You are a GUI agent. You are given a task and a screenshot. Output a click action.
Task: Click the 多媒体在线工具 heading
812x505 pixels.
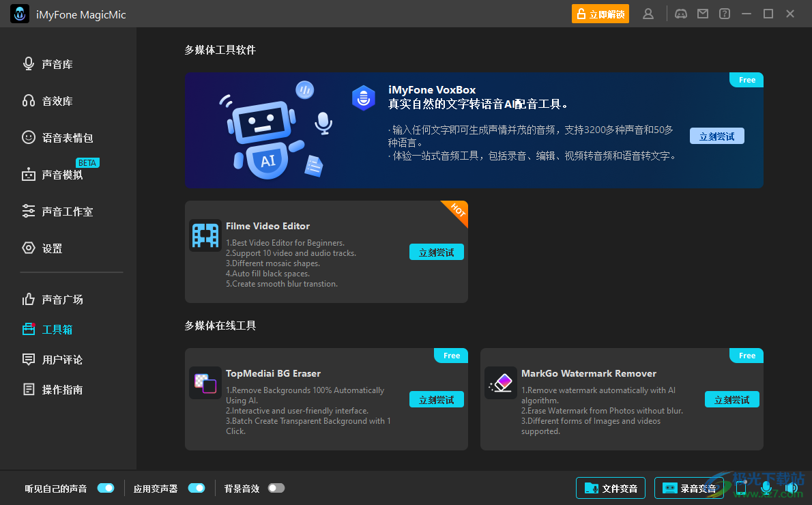coord(220,326)
